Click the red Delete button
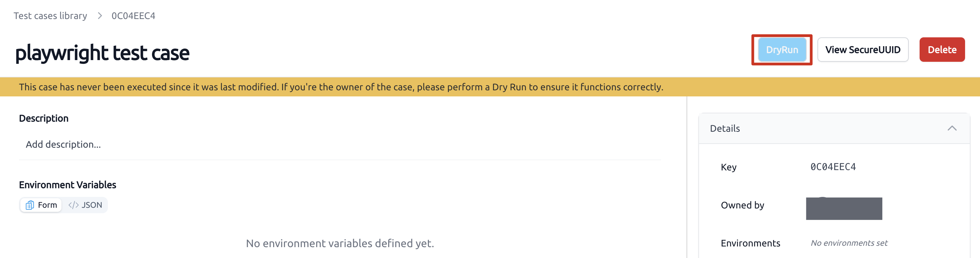Image resolution: width=980 pixels, height=258 pixels. 942,50
